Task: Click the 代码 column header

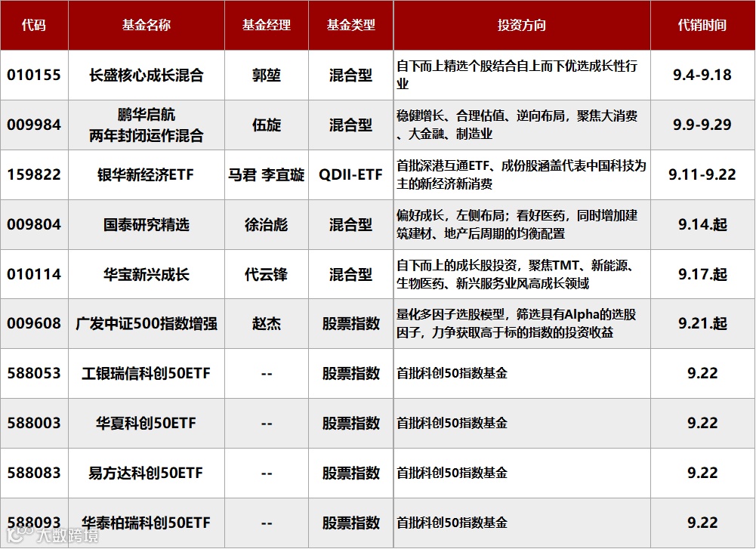Action: click(x=34, y=25)
